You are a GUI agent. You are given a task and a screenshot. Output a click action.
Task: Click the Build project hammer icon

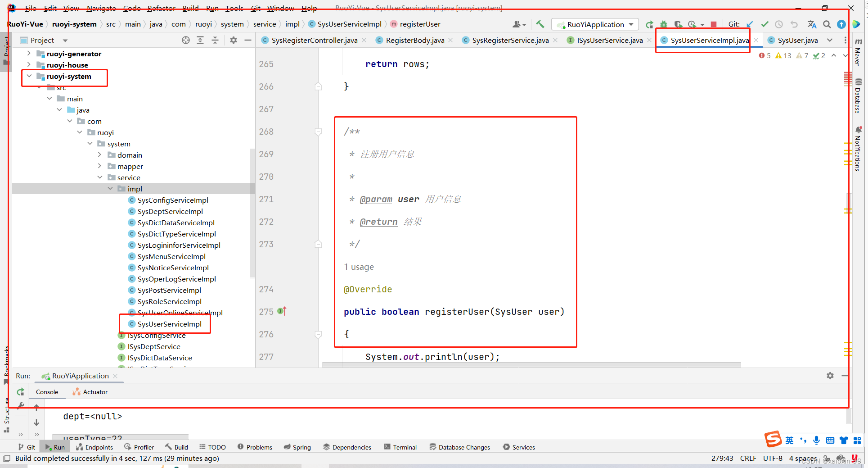[x=540, y=24]
